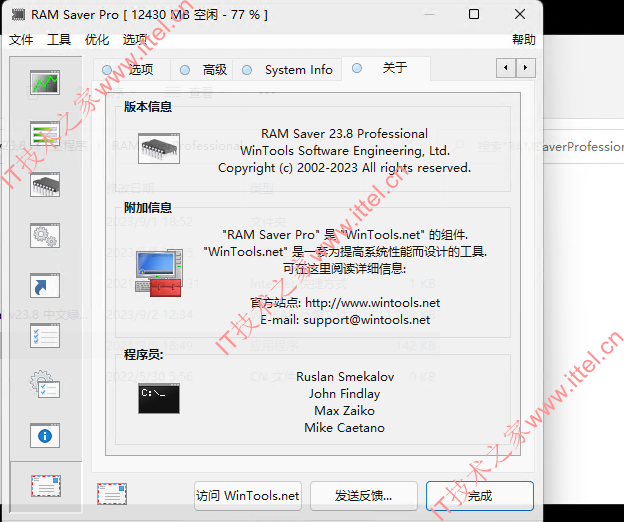This screenshot has height=522, width=624.
Task: Select the 关于 tab
Action: pos(386,68)
